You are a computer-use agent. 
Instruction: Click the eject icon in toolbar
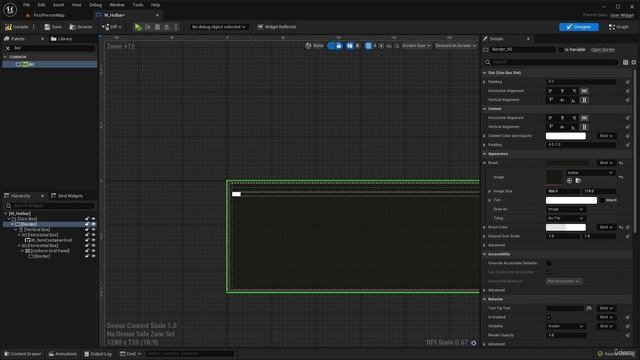pos(167,27)
